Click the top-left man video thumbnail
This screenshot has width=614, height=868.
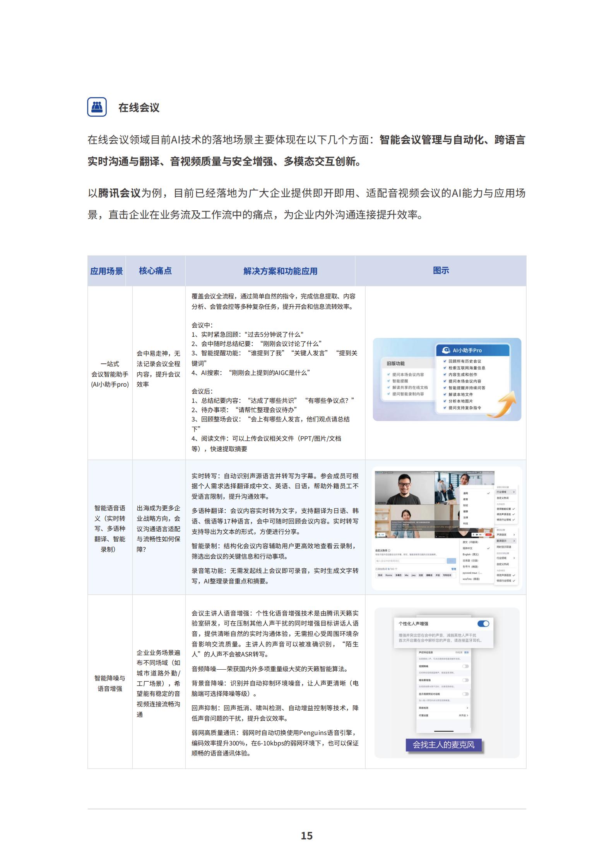[404, 488]
